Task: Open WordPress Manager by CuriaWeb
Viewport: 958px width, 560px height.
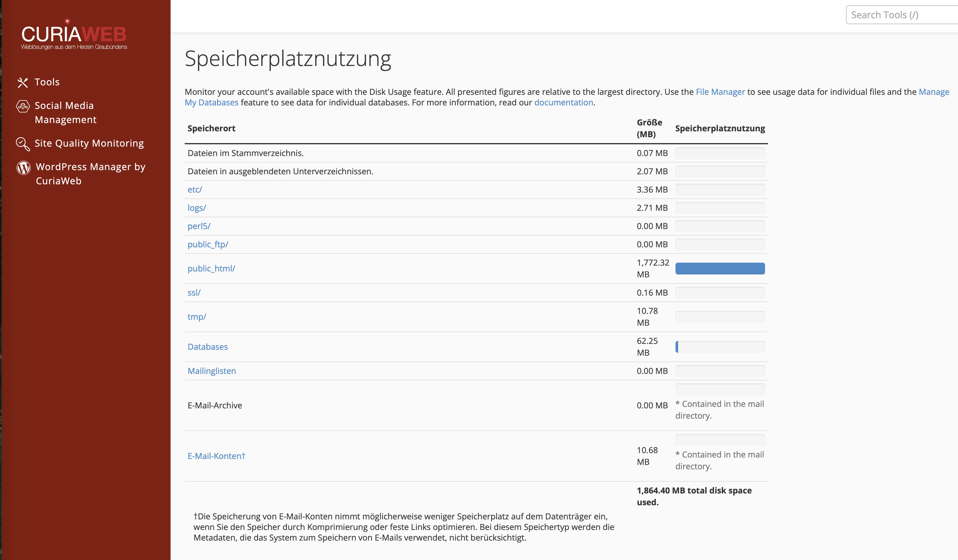Action: coord(90,174)
